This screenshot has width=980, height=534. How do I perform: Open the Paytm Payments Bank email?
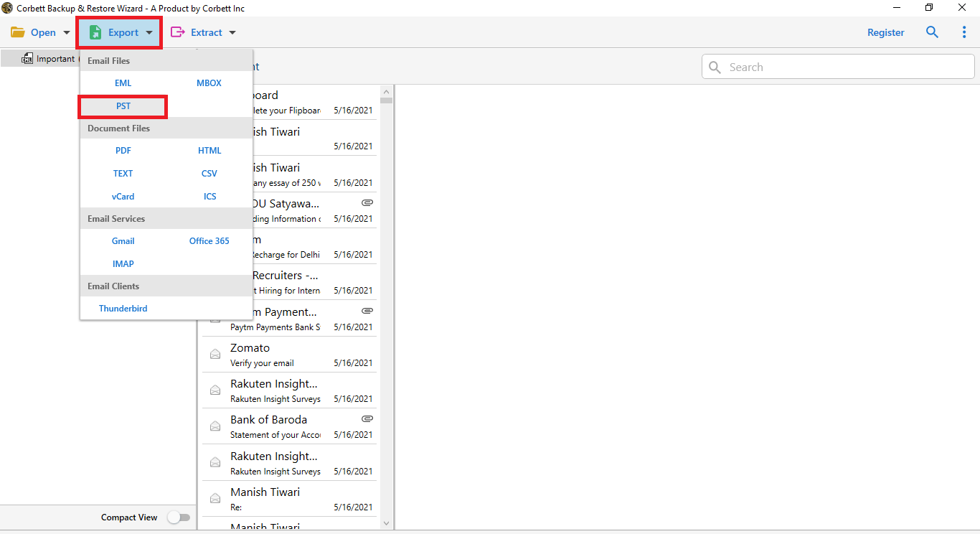(289, 319)
